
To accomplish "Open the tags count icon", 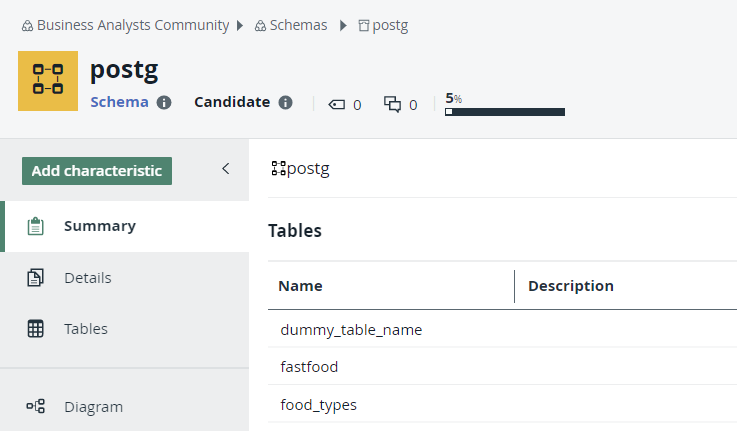I will click(337, 103).
